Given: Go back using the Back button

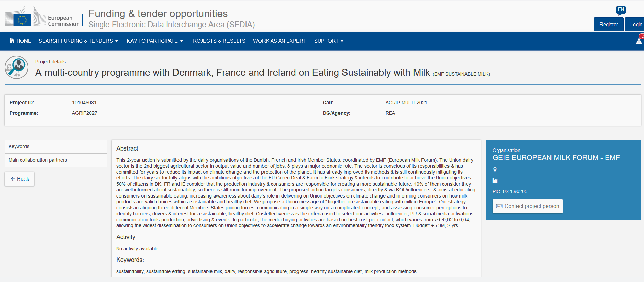Looking at the screenshot, I should point(20,179).
